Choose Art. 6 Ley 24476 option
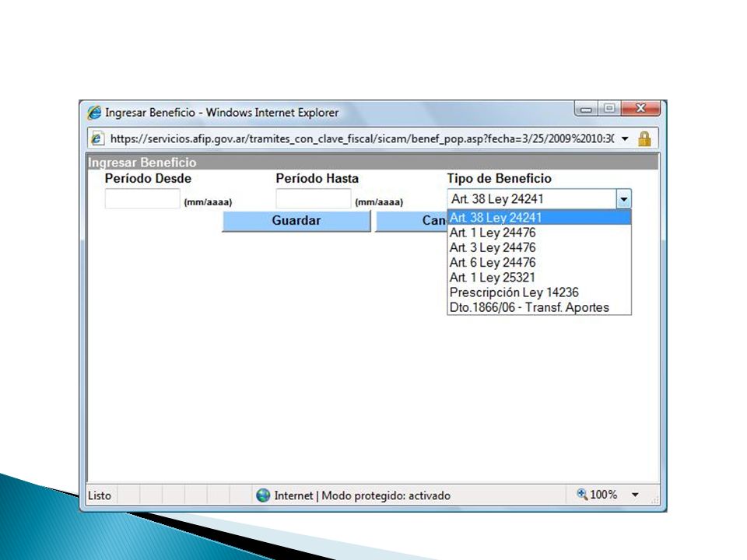747x560 pixels. click(x=539, y=262)
